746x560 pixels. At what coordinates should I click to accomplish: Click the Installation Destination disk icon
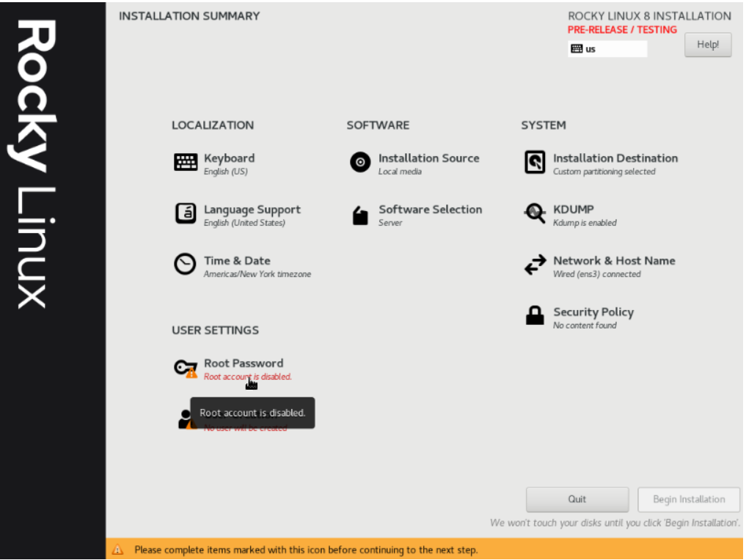535,162
